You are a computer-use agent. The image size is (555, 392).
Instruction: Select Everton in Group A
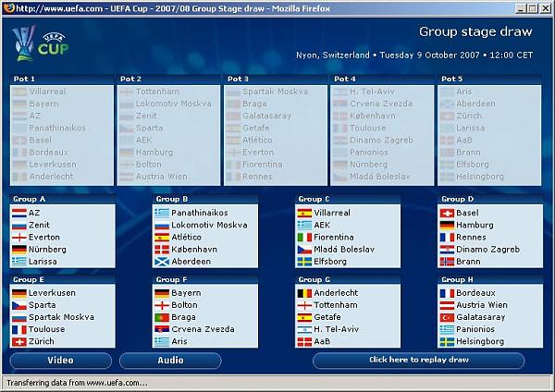tap(44, 237)
